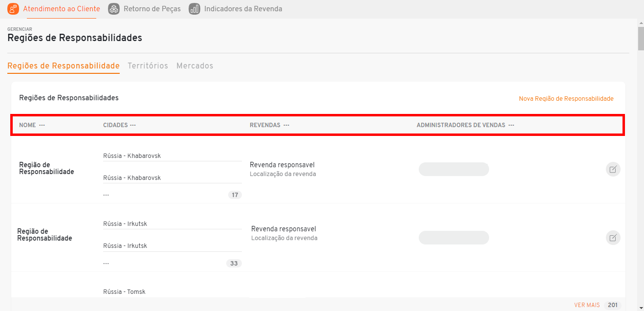Screen dimensions: 644x311
Task: Click Revenda responsavel in the Khabarovsk row
Action: tap(282, 165)
